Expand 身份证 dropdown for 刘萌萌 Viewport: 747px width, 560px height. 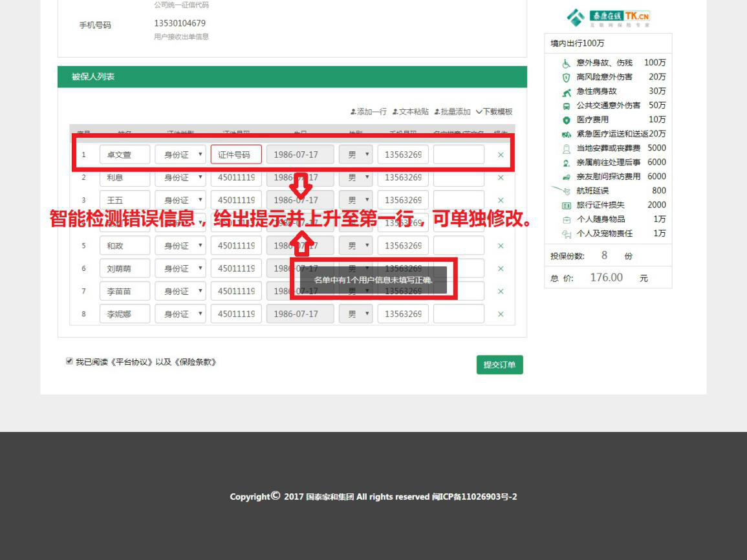(x=180, y=268)
